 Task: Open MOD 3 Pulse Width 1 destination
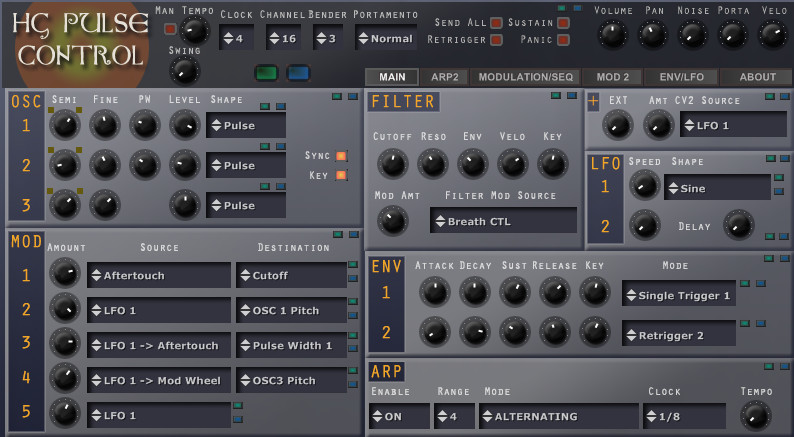tap(292, 345)
